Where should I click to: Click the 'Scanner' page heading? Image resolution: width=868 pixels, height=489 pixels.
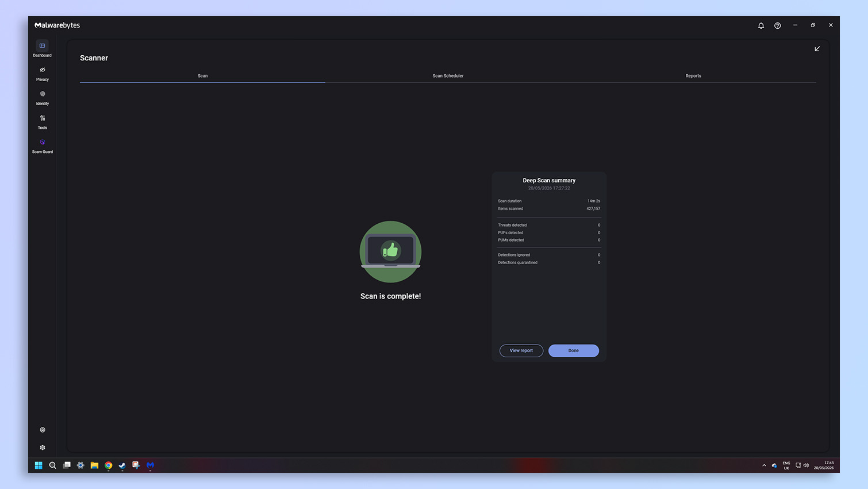coord(94,58)
